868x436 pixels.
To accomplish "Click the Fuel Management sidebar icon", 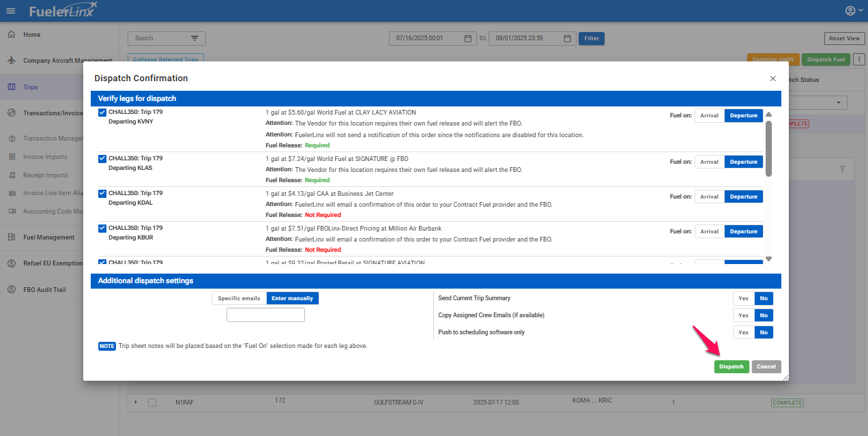I will pyautogui.click(x=12, y=237).
